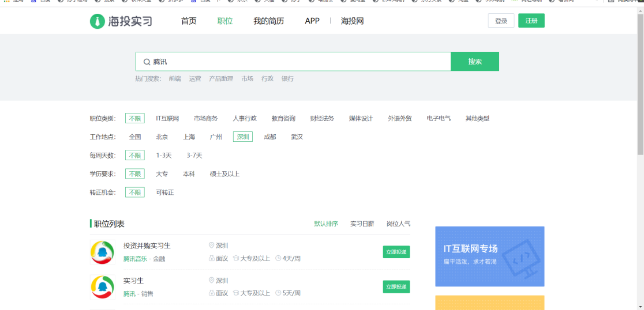Screen dimensions: 644x310
Task: Click salary icon in 投资并购实习生 row
Action: (x=212, y=258)
